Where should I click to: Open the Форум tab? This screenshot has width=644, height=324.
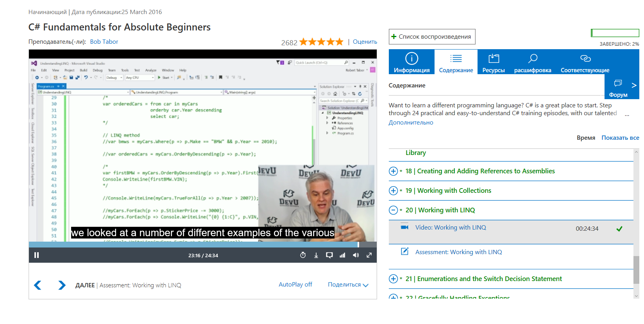[x=618, y=87]
